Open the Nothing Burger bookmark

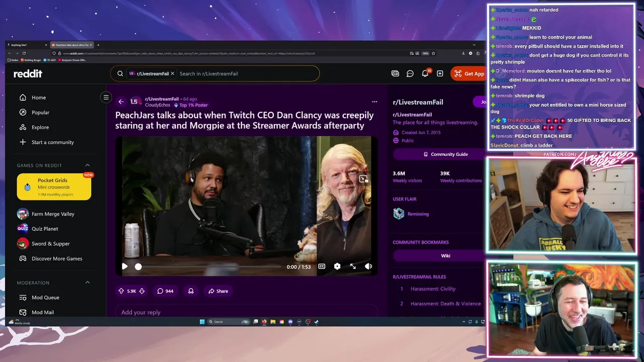click(31, 60)
